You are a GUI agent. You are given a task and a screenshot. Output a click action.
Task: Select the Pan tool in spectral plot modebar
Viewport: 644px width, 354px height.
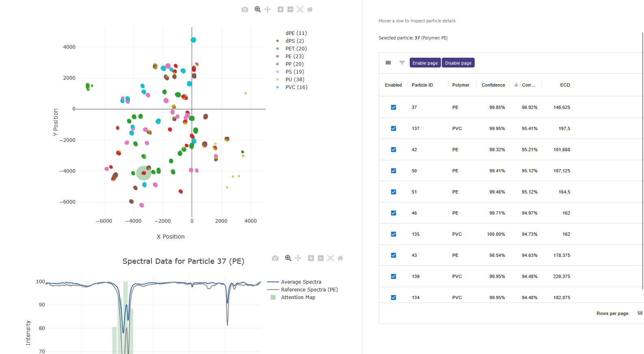pyautogui.click(x=298, y=258)
